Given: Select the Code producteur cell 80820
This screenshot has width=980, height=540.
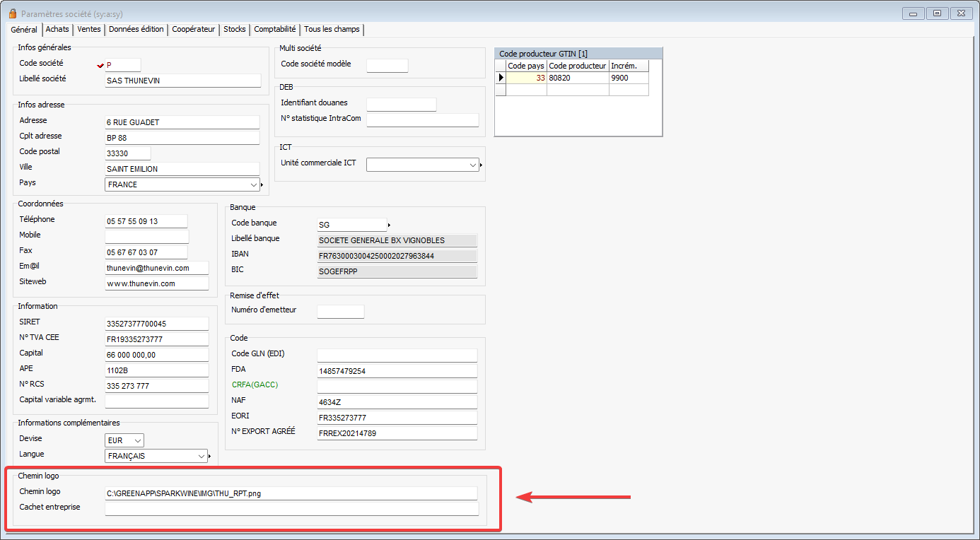Looking at the screenshot, I should [x=577, y=78].
